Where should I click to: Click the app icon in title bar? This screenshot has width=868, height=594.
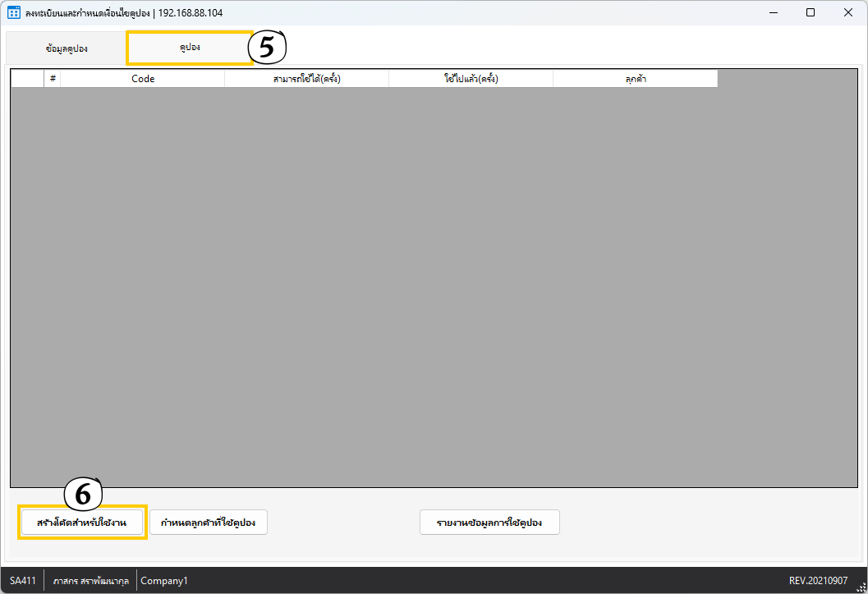tap(14, 13)
